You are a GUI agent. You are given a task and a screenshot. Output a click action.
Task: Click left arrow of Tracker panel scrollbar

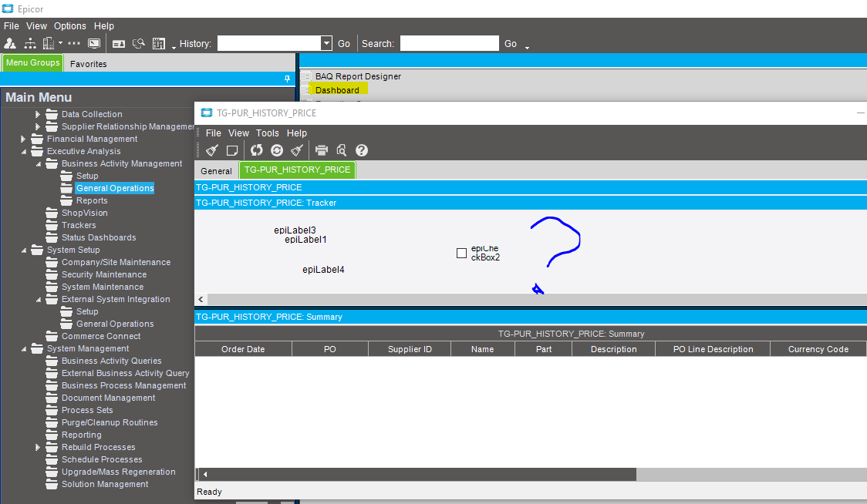201,300
